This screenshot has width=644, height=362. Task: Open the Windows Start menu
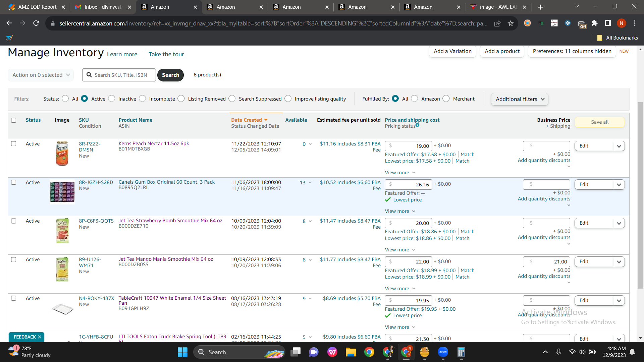pos(182,352)
